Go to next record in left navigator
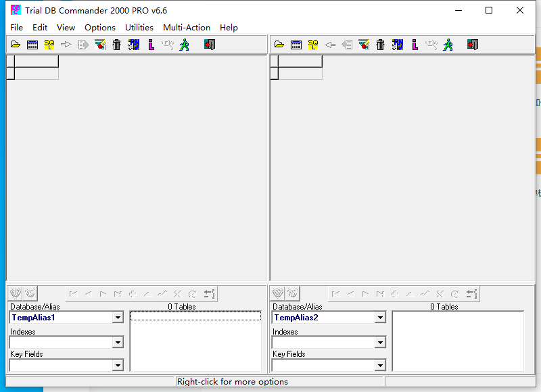 pos(103,294)
